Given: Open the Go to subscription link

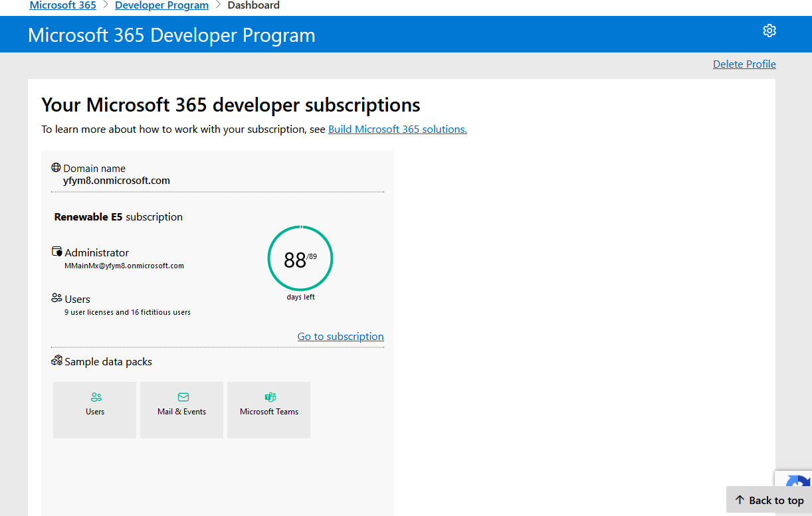Looking at the screenshot, I should (340, 336).
